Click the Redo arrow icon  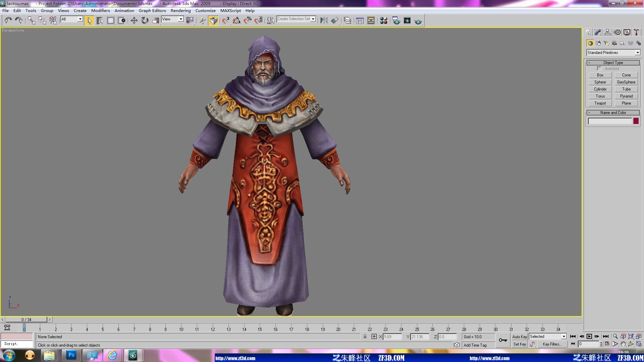19,20
